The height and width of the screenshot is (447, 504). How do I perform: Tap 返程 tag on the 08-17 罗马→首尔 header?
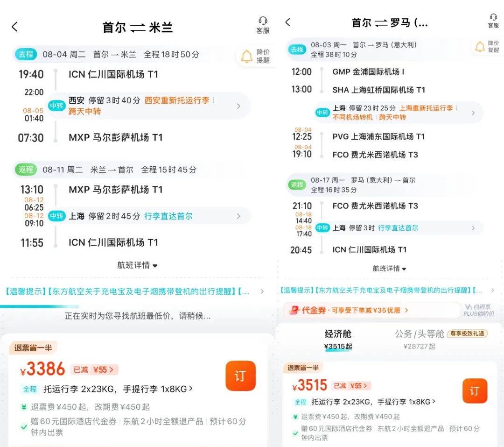pyautogui.click(x=297, y=184)
